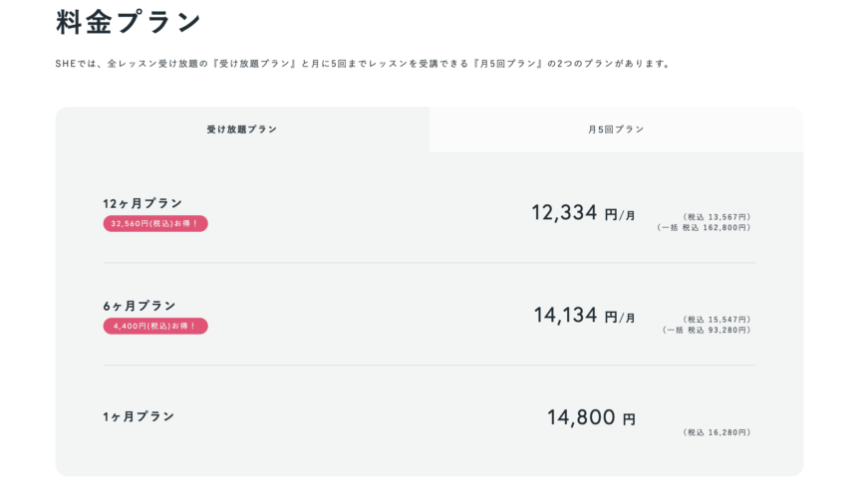This screenshot has width=868, height=498.
Task: Click the 『月5回プラン』 text in description
Action: coord(508,64)
